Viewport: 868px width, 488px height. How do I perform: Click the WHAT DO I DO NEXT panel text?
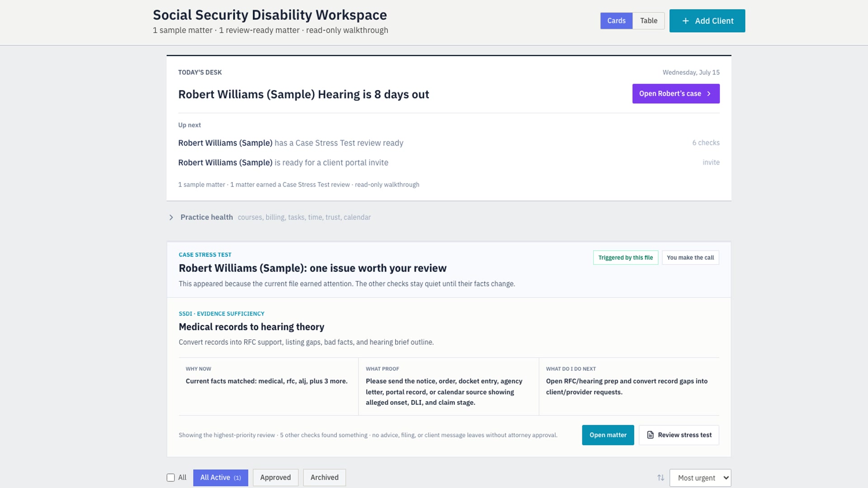[627, 386]
